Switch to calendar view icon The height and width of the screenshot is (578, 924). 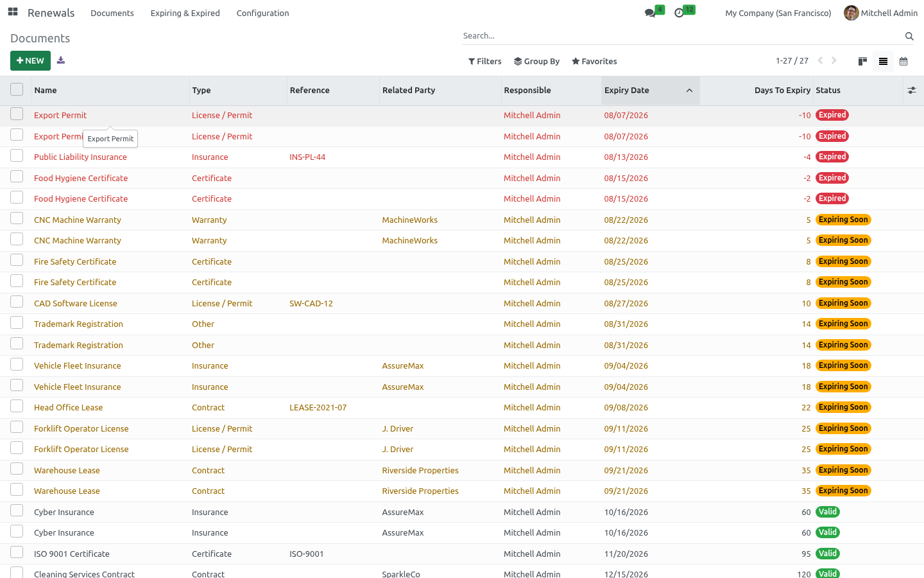903,61
